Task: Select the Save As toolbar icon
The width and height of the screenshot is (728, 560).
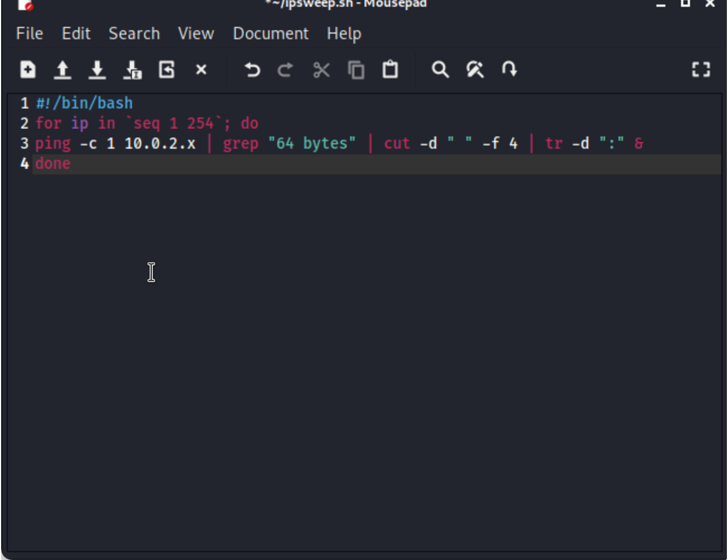Action: point(133,70)
